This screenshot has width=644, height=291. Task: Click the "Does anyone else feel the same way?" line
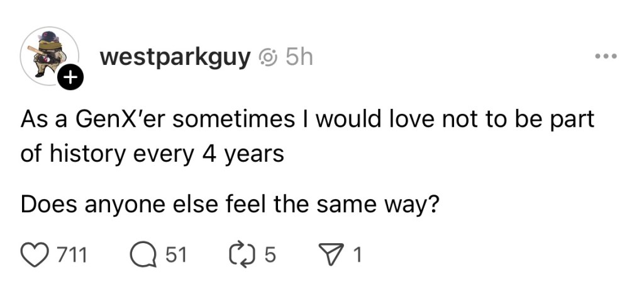tap(230, 205)
